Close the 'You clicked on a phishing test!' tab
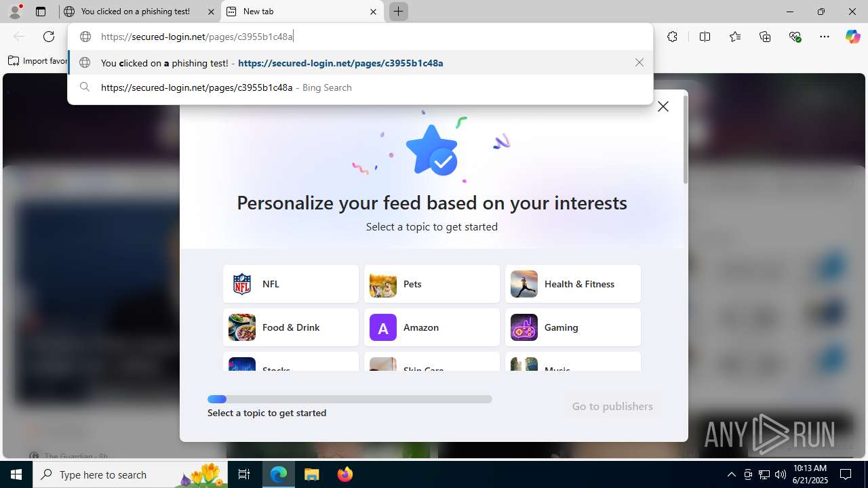868x488 pixels. [211, 12]
